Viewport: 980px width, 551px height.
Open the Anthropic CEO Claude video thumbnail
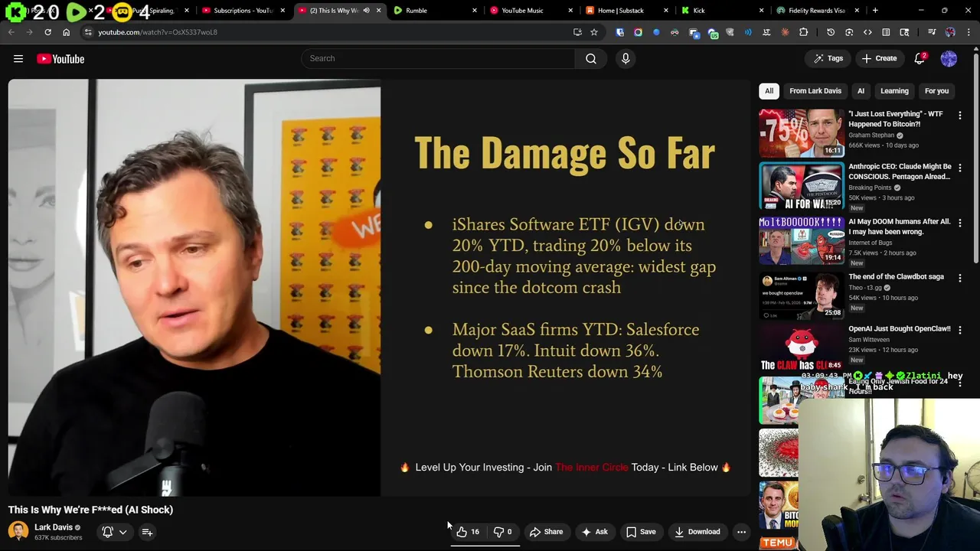click(802, 185)
